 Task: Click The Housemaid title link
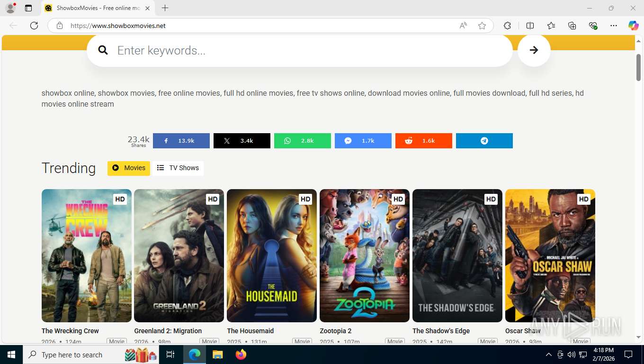point(250,331)
